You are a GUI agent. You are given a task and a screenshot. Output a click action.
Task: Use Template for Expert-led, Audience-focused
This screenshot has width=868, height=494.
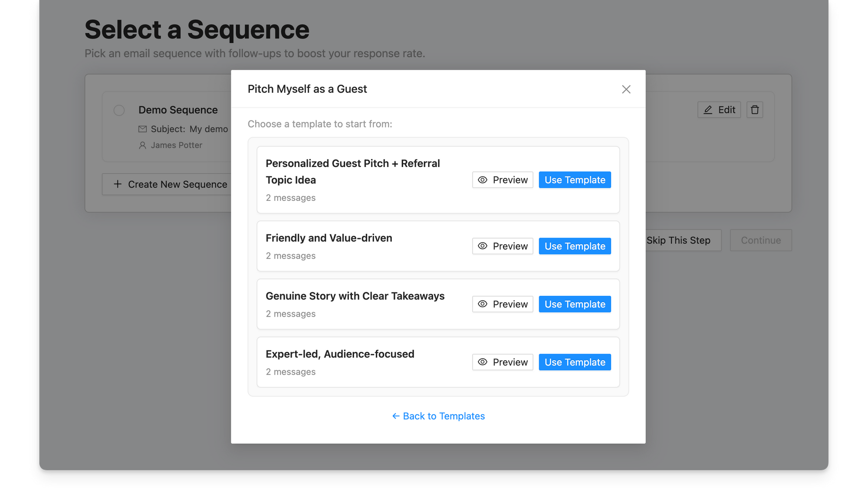(x=575, y=362)
